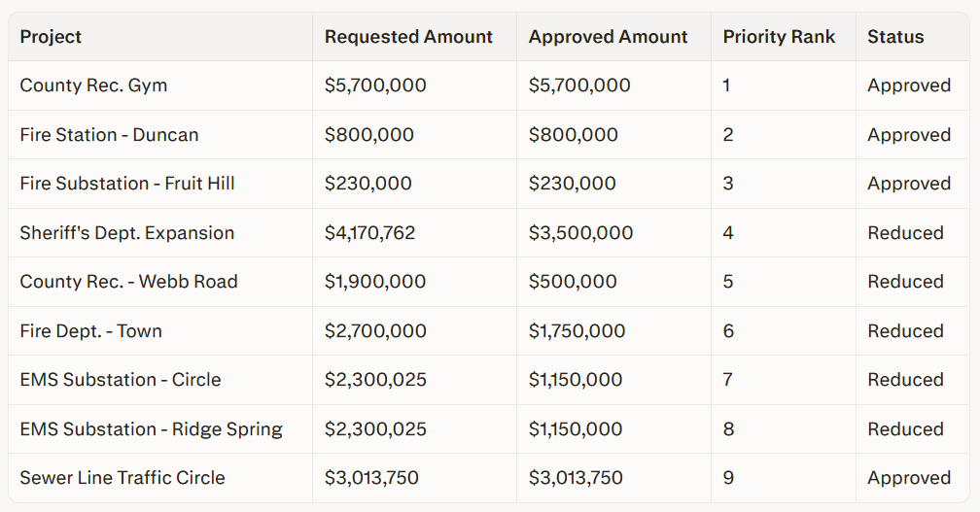The width and height of the screenshot is (980, 512).
Task: Click the $1,750,000 approved amount cell
Action: (577, 331)
